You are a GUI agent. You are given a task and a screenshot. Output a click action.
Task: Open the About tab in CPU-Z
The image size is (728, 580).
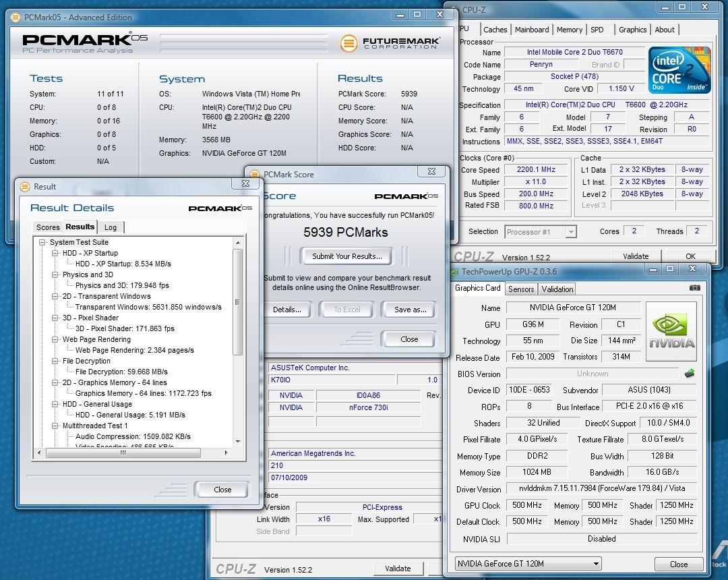point(665,30)
